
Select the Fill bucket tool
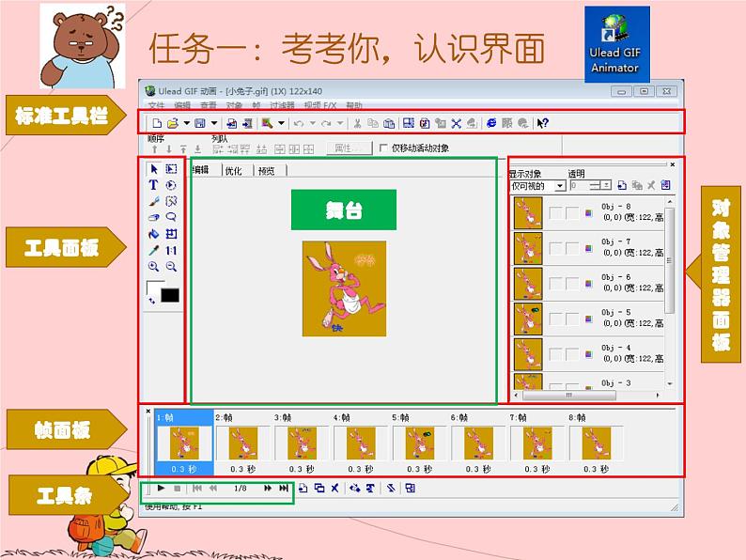(x=154, y=234)
